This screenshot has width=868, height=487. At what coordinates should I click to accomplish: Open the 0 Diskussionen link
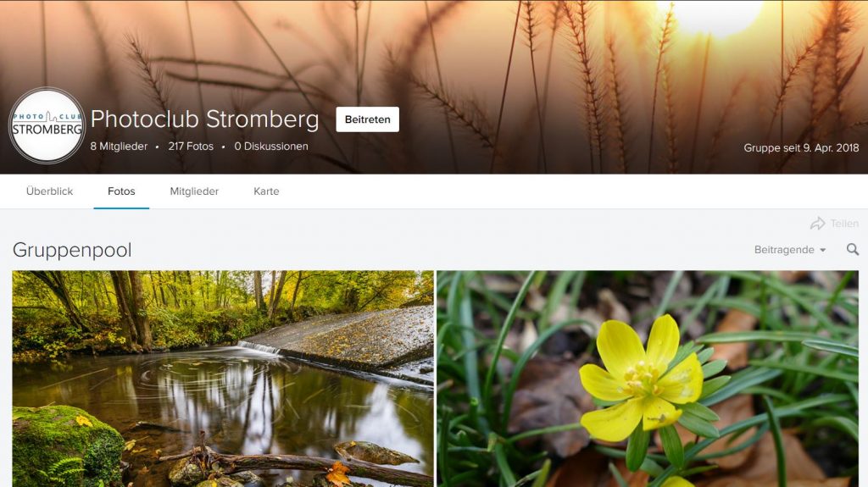pos(271,147)
